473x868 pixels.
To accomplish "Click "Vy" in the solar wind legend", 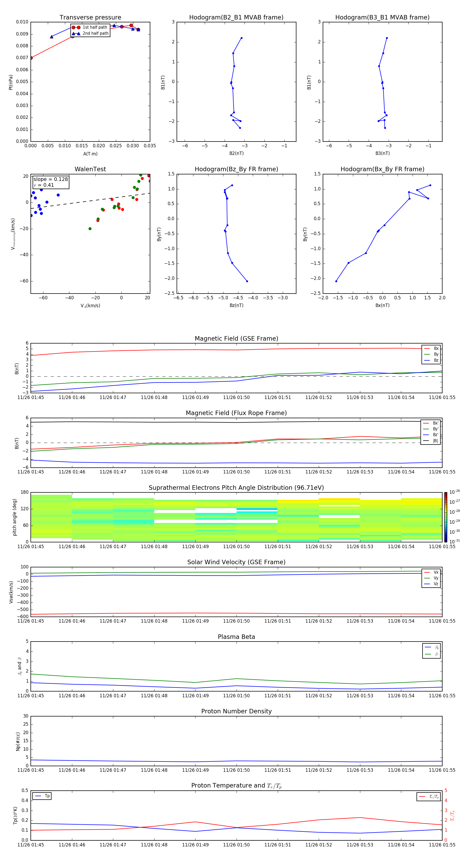I will [436, 578].
